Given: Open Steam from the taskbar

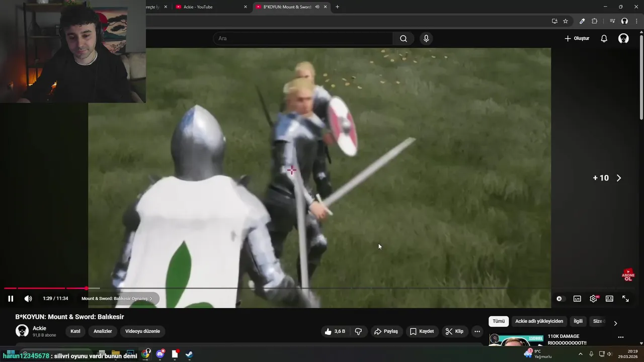Looking at the screenshot, I should click(189, 354).
